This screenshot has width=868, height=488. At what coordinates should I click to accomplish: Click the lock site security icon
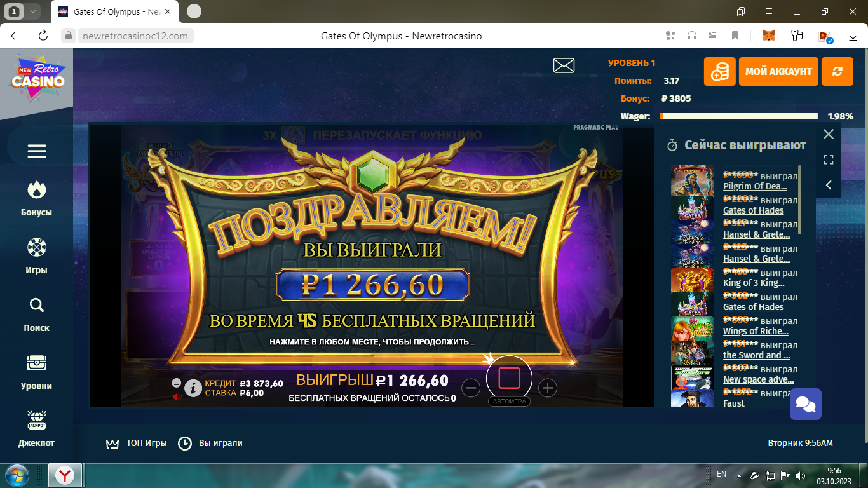point(69,36)
